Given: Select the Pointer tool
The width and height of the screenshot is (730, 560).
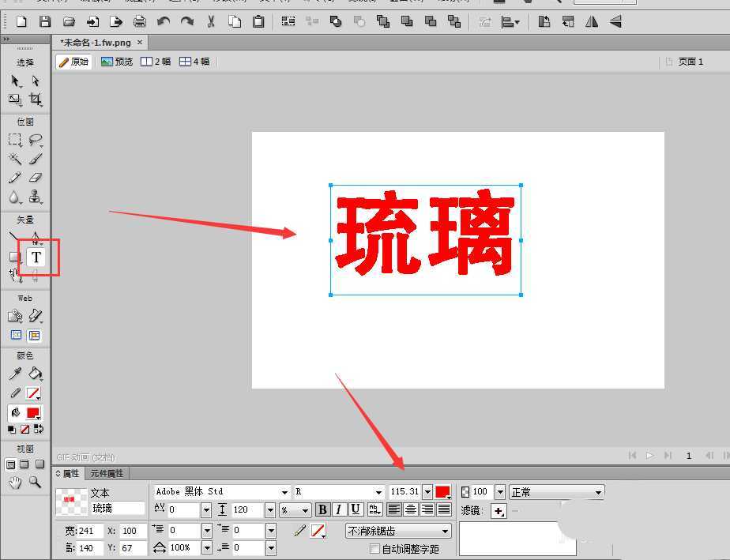Looking at the screenshot, I should click(13, 81).
